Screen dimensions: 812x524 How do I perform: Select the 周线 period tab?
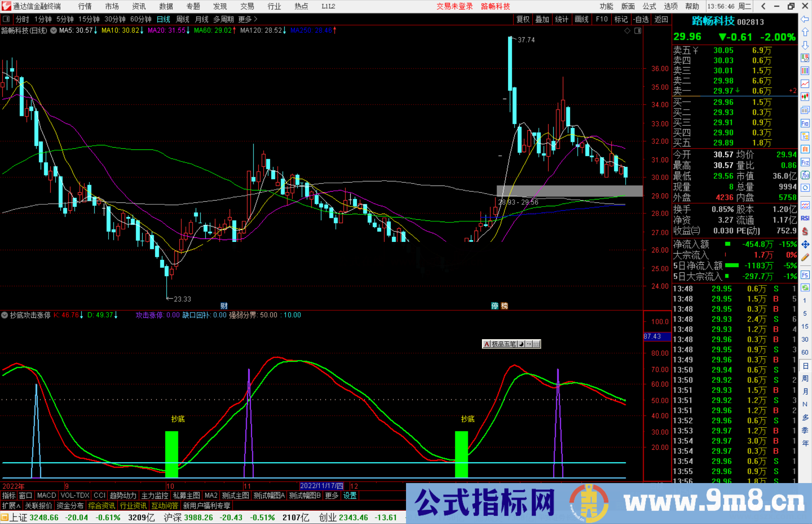(x=183, y=19)
